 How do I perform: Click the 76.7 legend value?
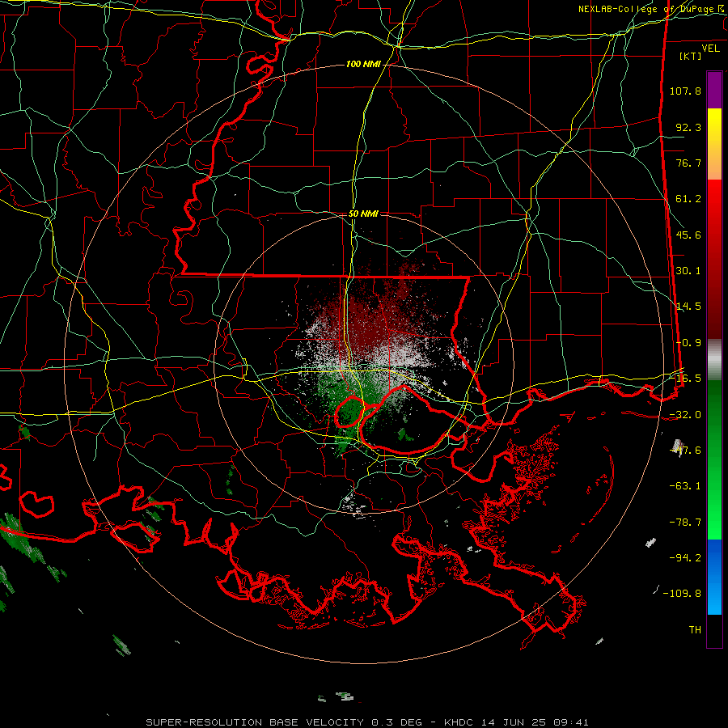click(x=688, y=163)
